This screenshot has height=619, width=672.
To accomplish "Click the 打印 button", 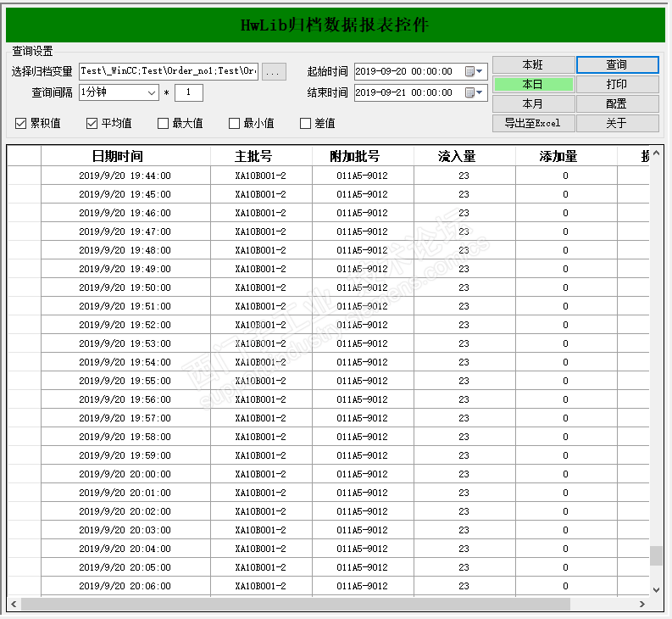I will pyautogui.click(x=617, y=85).
